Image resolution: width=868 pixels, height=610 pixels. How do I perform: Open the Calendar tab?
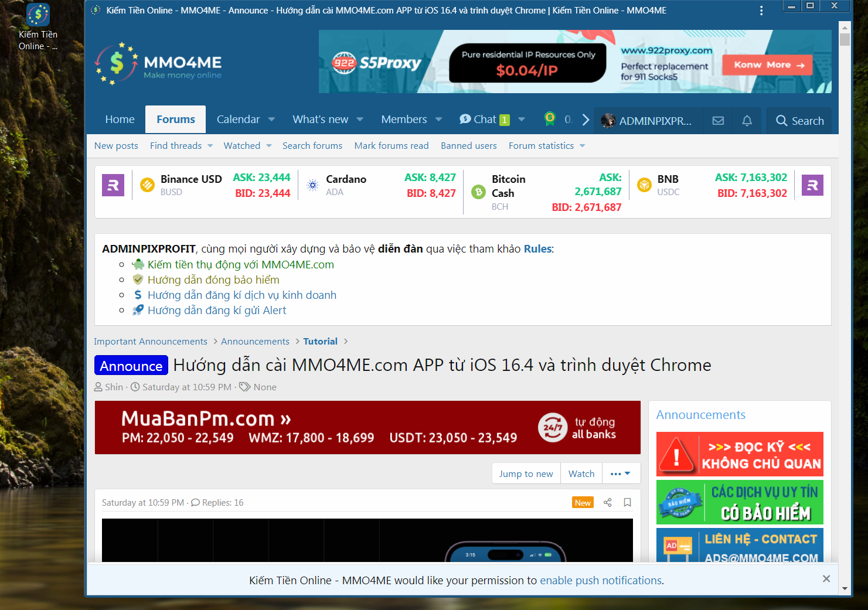click(238, 120)
